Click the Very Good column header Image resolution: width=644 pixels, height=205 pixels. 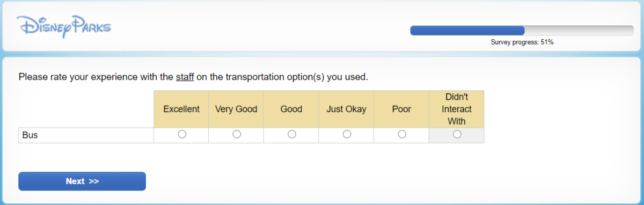tap(236, 109)
